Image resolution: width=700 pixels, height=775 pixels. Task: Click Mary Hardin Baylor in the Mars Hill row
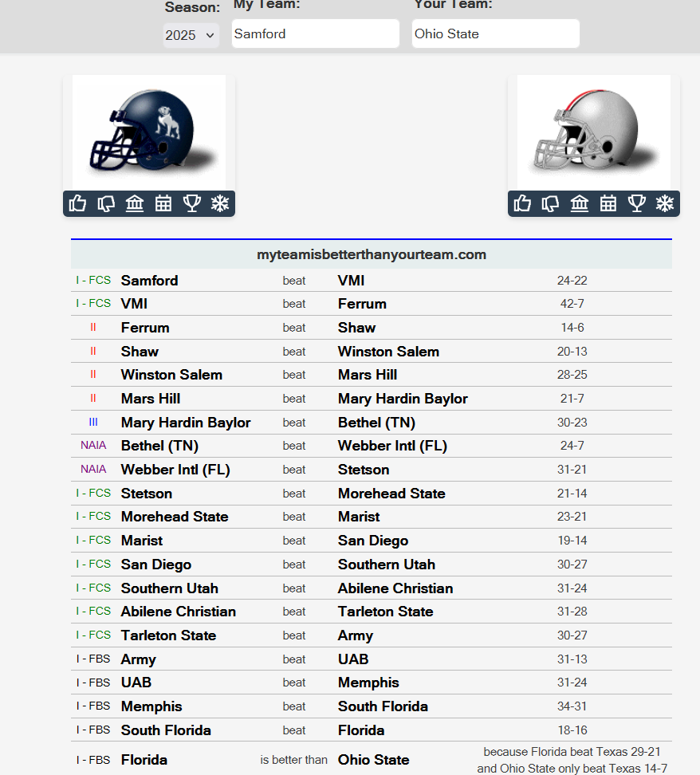coord(403,399)
